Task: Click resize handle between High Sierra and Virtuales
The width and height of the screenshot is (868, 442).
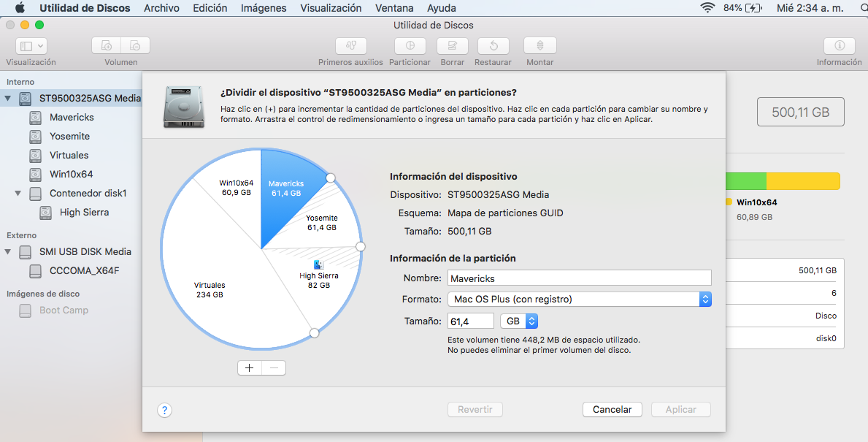Action: [x=315, y=333]
